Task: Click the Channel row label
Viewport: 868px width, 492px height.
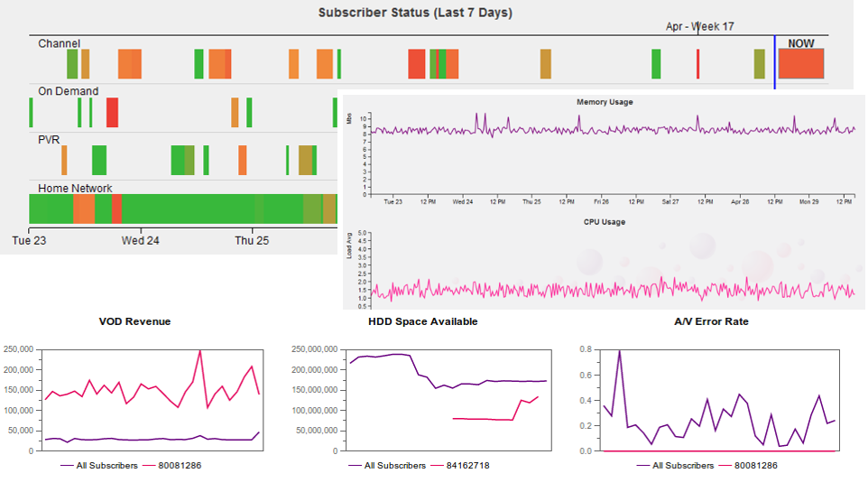Action: coord(60,43)
